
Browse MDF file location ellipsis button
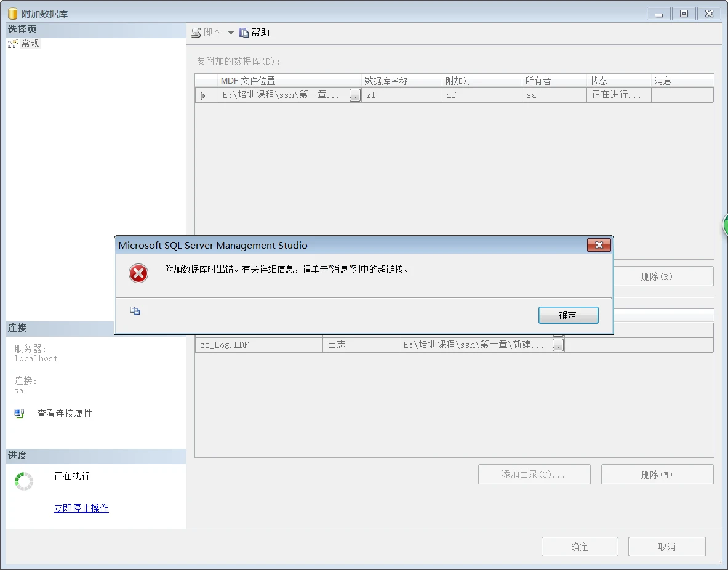[x=354, y=95]
